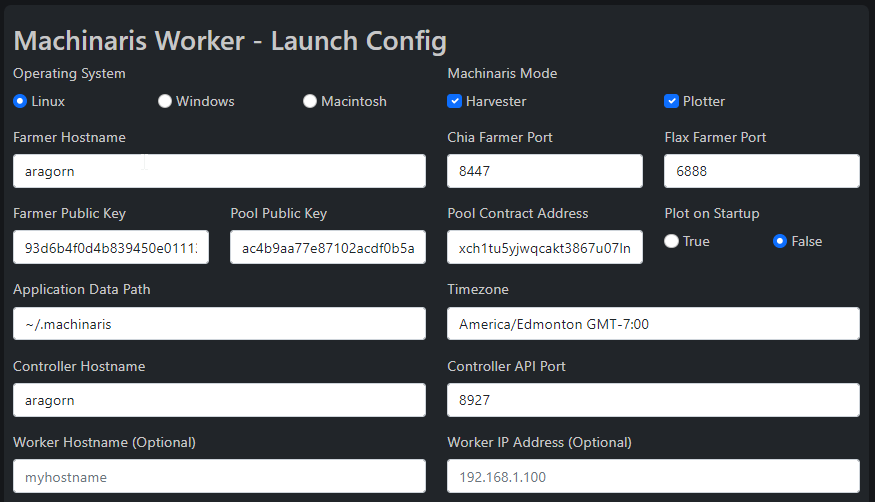
Task: Click the Chia Farmer Port field
Action: pos(545,171)
